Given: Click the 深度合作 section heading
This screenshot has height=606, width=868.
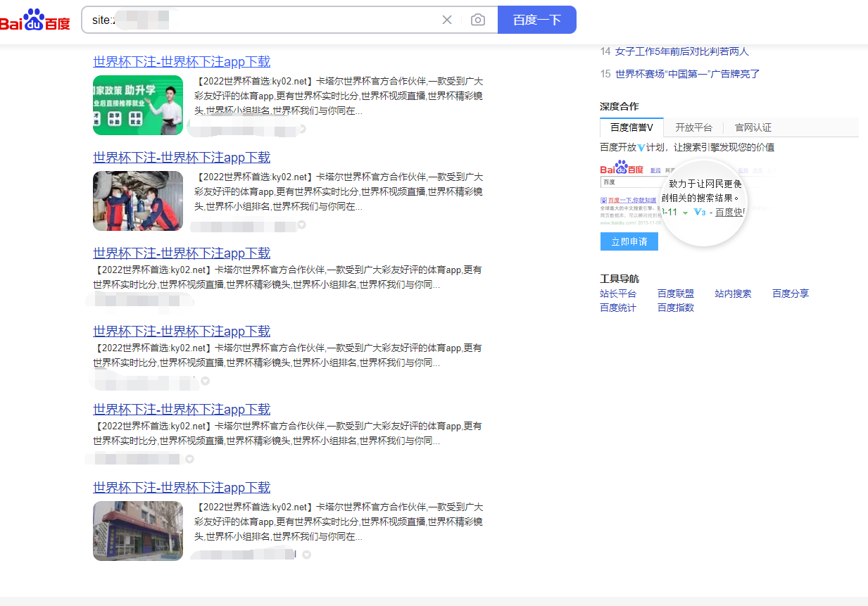Looking at the screenshot, I should pyautogui.click(x=619, y=106).
